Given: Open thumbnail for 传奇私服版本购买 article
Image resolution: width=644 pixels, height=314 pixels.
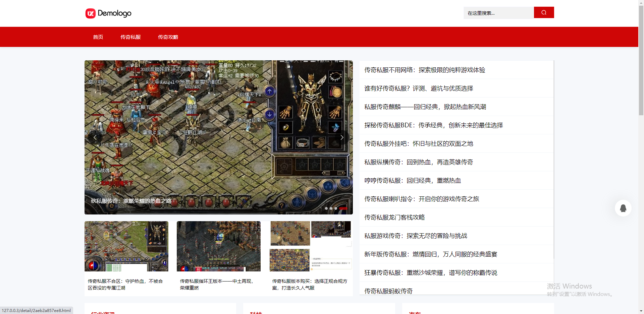Looking at the screenshot, I should tap(311, 246).
